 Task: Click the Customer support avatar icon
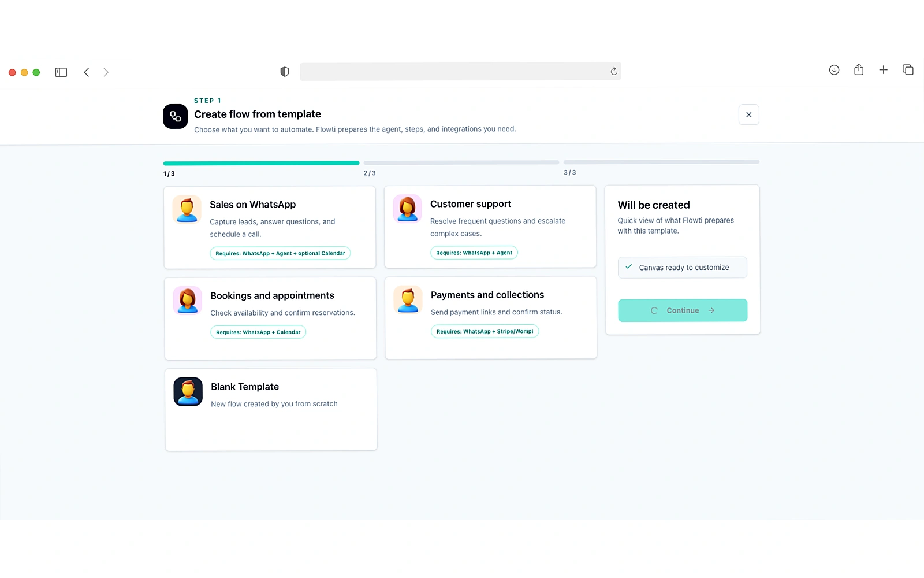point(407,209)
